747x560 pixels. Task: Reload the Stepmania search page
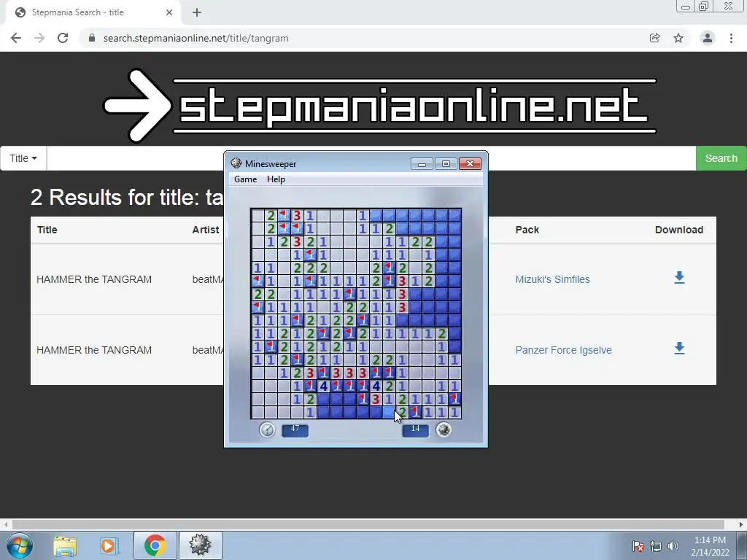63,38
